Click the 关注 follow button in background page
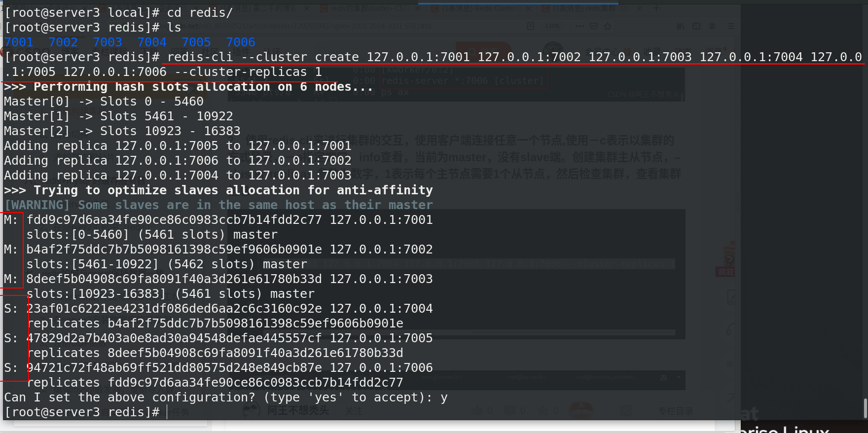This screenshot has height=433, width=868. click(353, 411)
